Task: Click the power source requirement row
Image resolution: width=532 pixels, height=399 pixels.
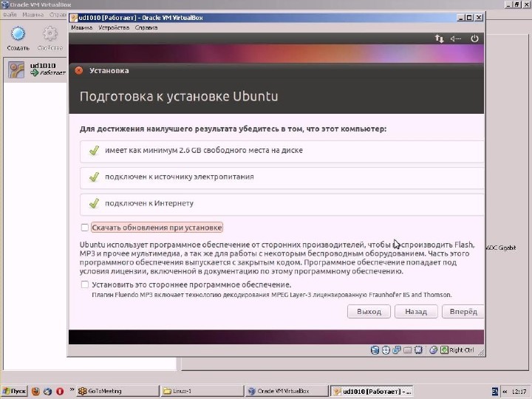Action: click(282, 177)
